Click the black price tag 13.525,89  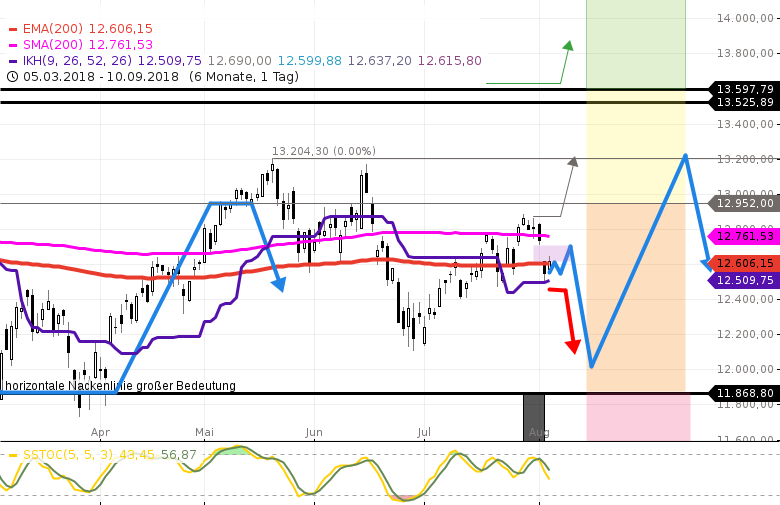pyautogui.click(x=744, y=102)
